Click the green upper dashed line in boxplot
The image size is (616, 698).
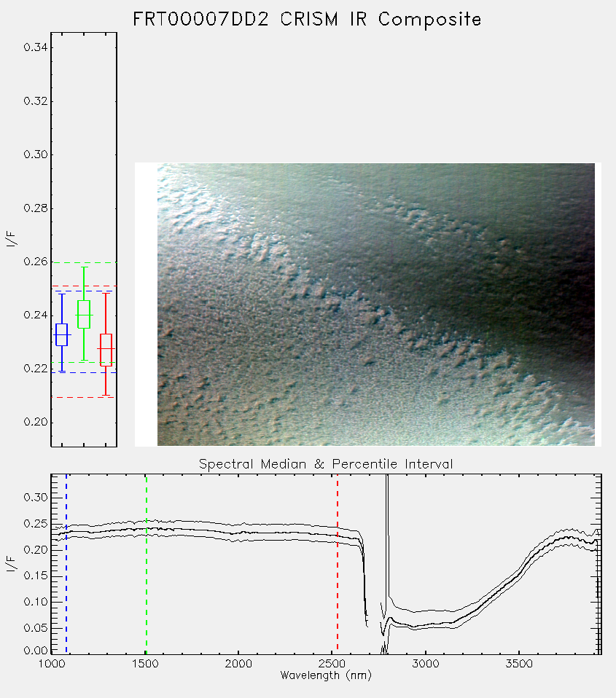point(84,262)
